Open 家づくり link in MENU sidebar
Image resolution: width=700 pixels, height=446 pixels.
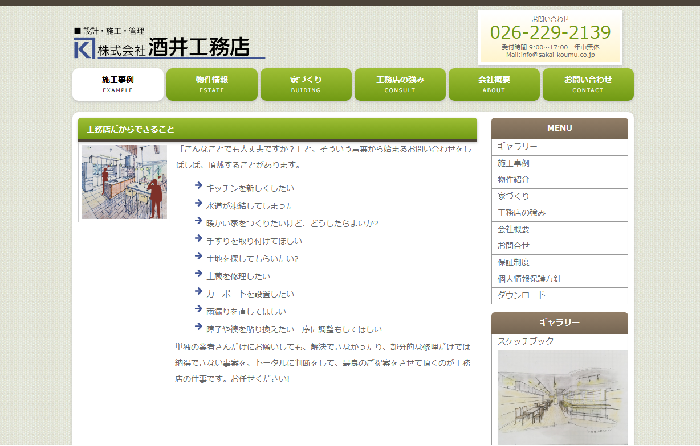513,196
